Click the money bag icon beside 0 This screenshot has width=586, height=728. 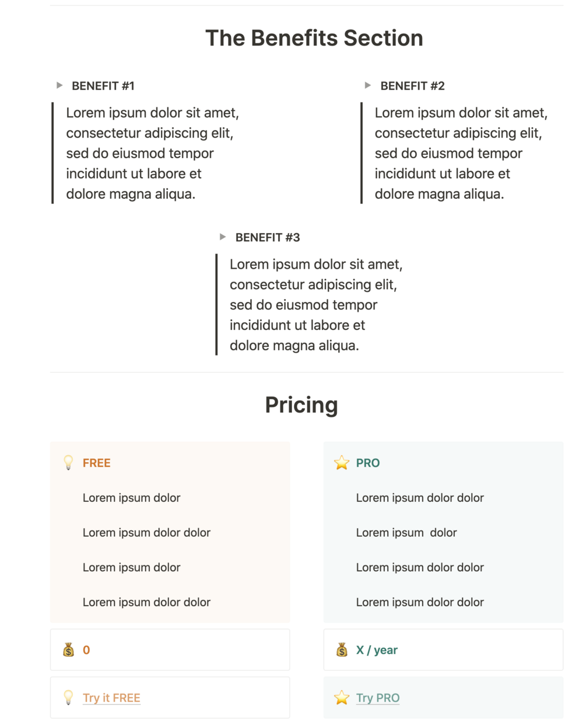click(x=68, y=650)
